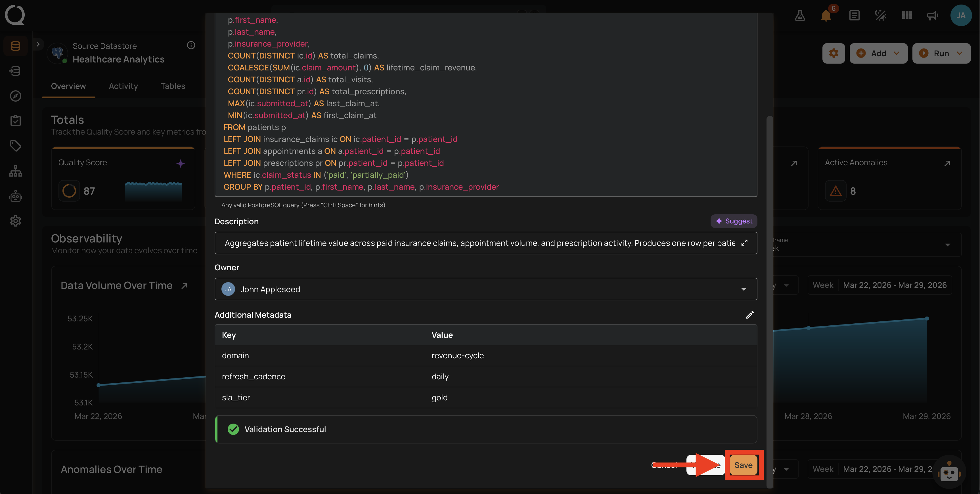Expand the Add button dropdown
This screenshot has width=980, height=494.
click(x=896, y=53)
